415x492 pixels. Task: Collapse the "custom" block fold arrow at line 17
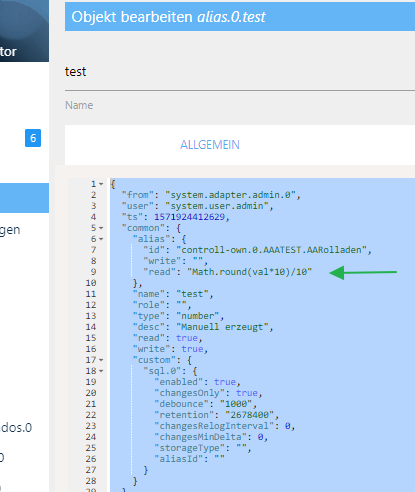101,360
